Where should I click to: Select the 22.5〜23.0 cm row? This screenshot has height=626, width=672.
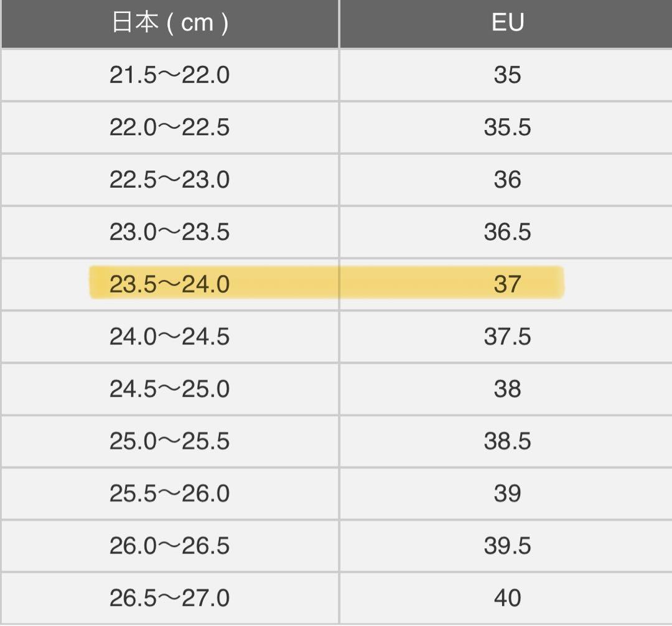pos(169,180)
